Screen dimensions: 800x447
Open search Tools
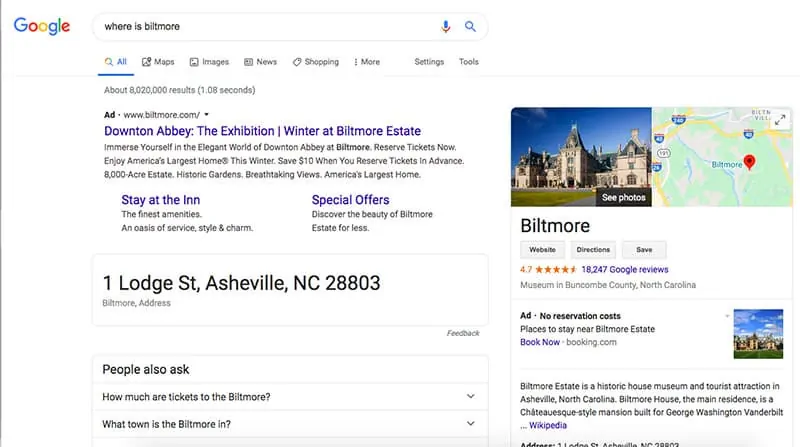[x=468, y=62]
